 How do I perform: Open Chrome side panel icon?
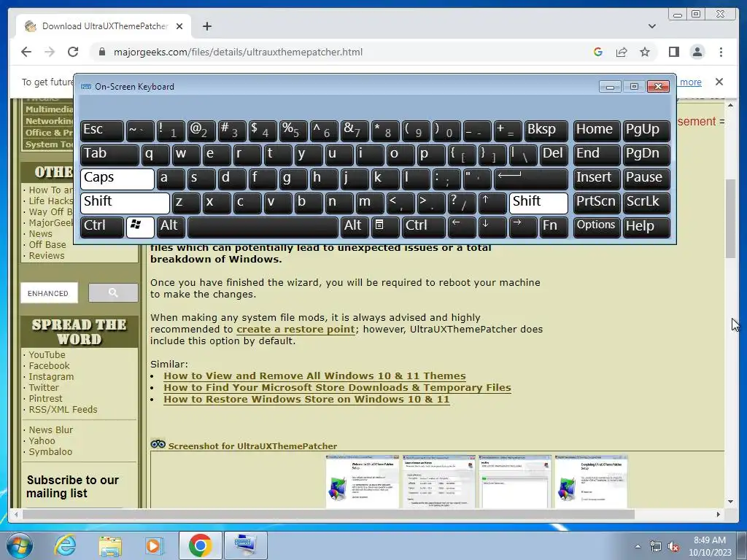tap(673, 52)
